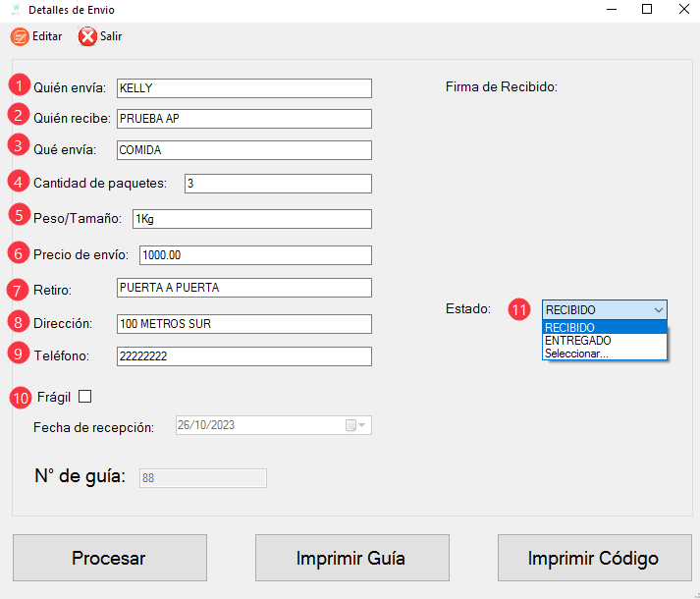Click into Cantidad de paquetes field
This screenshot has height=599, width=700.
tap(278, 184)
